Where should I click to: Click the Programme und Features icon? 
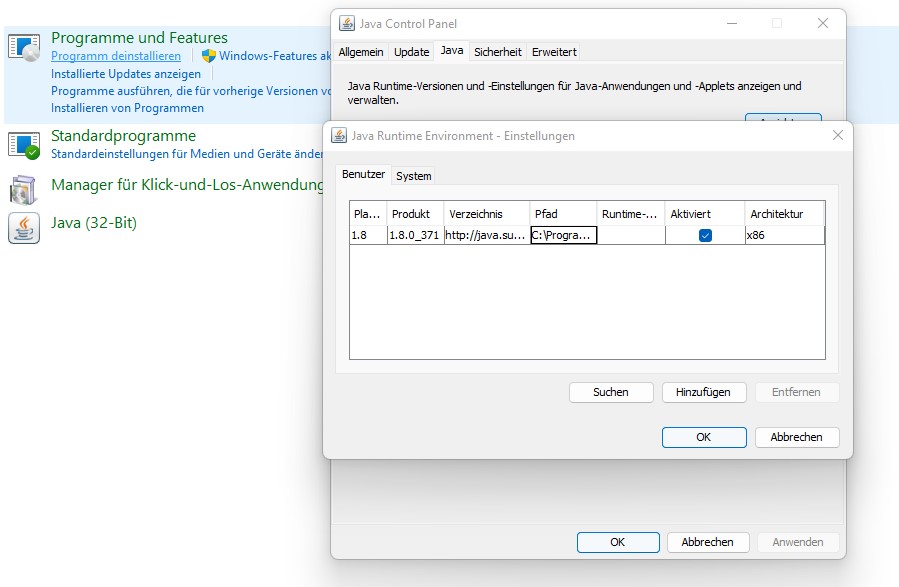click(23, 47)
